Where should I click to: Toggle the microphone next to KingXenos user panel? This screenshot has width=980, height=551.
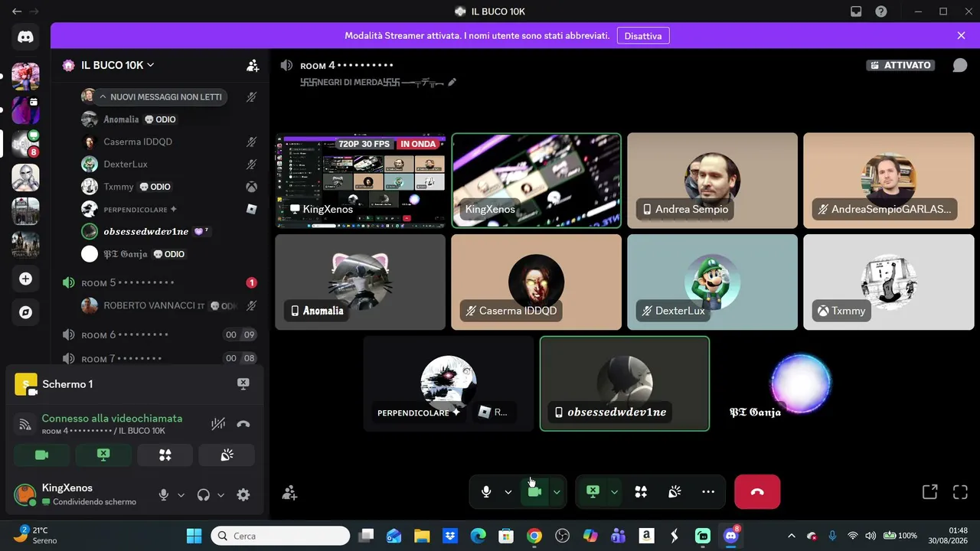pos(163,495)
